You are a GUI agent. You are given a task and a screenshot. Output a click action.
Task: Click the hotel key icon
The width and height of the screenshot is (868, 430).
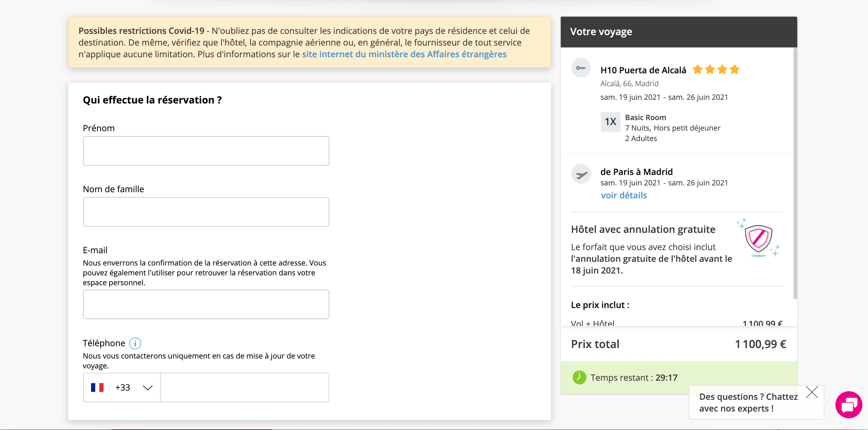point(581,68)
